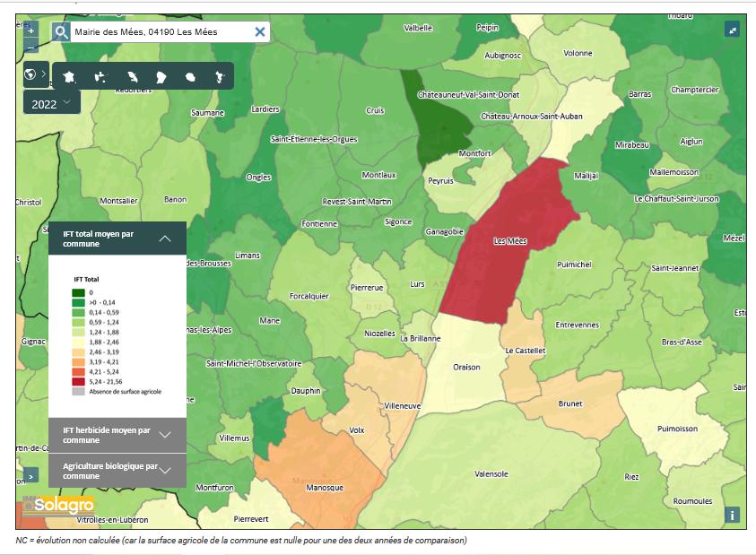
Task: Clear the search field with X
Action: (x=259, y=32)
